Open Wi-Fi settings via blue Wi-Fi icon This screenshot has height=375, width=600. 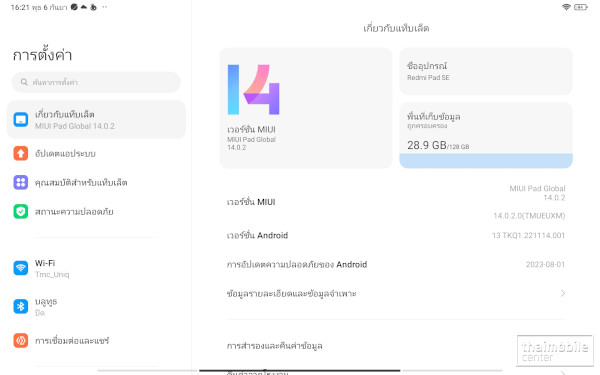[21, 268]
